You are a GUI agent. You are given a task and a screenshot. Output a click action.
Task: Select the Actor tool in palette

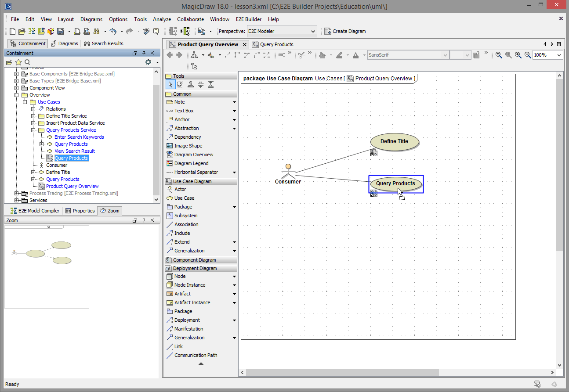pyautogui.click(x=180, y=189)
